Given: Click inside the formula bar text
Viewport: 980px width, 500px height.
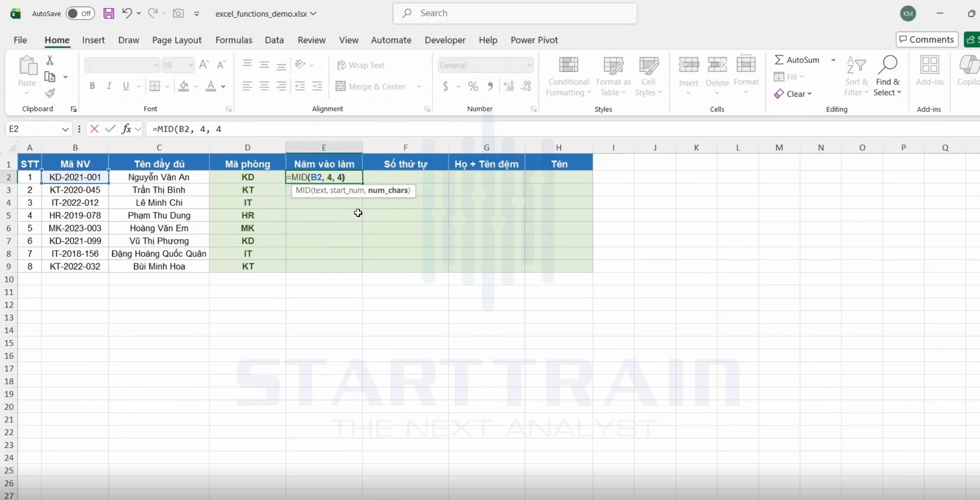Looking at the screenshot, I should [187, 129].
